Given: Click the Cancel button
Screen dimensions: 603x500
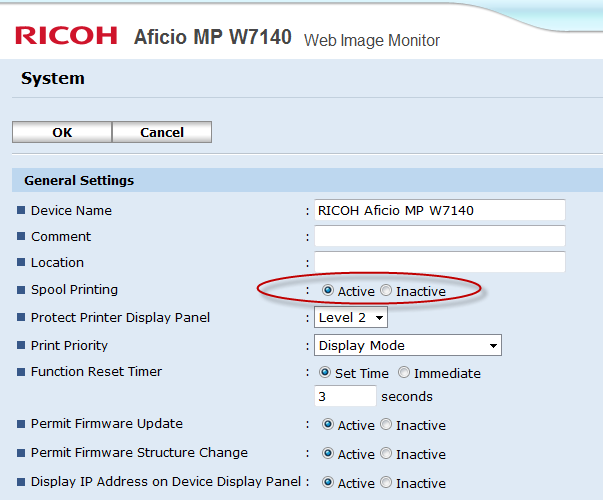Looking at the screenshot, I should (x=162, y=132).
